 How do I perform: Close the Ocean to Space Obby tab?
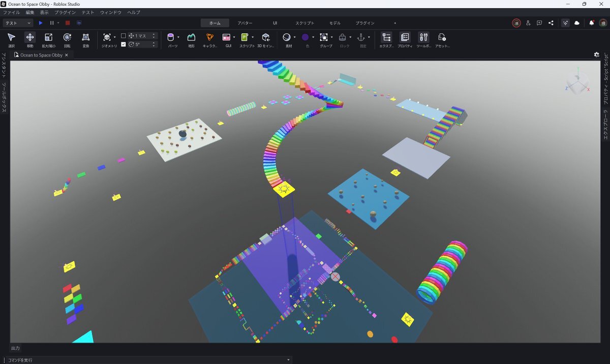pos(67,55)
